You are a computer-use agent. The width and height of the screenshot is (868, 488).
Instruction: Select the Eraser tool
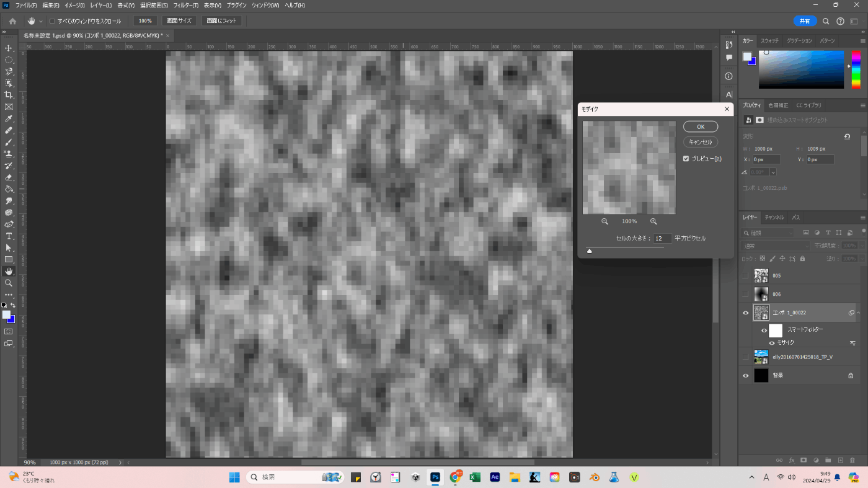pos(9,177)
